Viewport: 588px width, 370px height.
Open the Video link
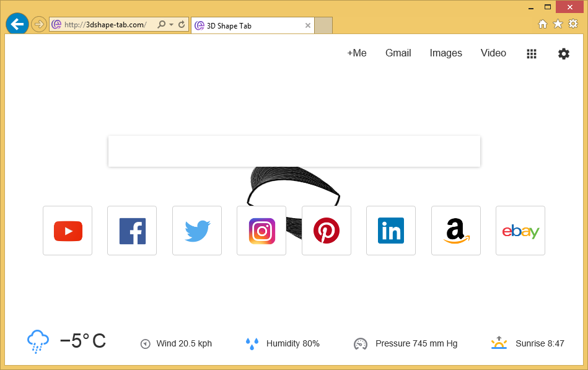point(494,53)
